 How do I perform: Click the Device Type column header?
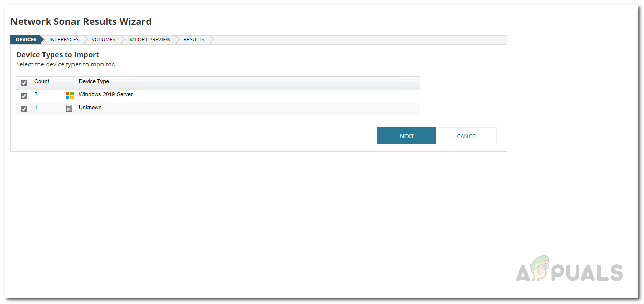pyautogui.click(x=94, y=81)
